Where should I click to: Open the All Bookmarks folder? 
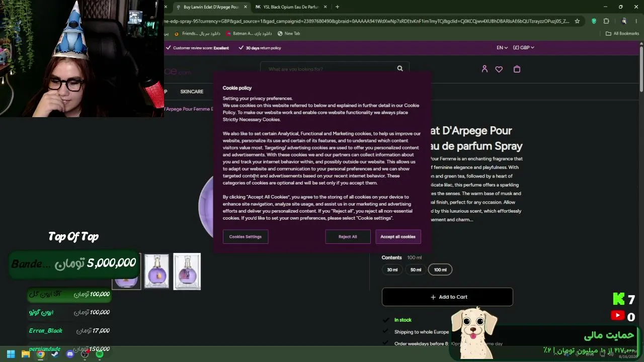622,34
